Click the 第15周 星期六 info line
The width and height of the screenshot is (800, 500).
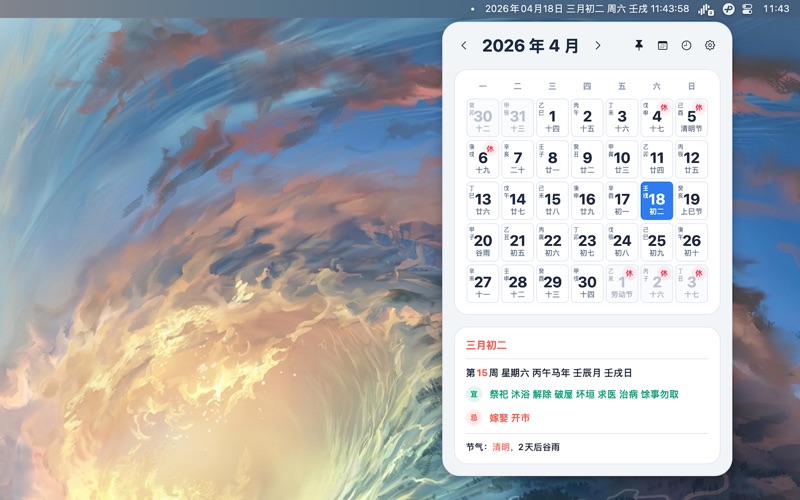pos(549,373)
